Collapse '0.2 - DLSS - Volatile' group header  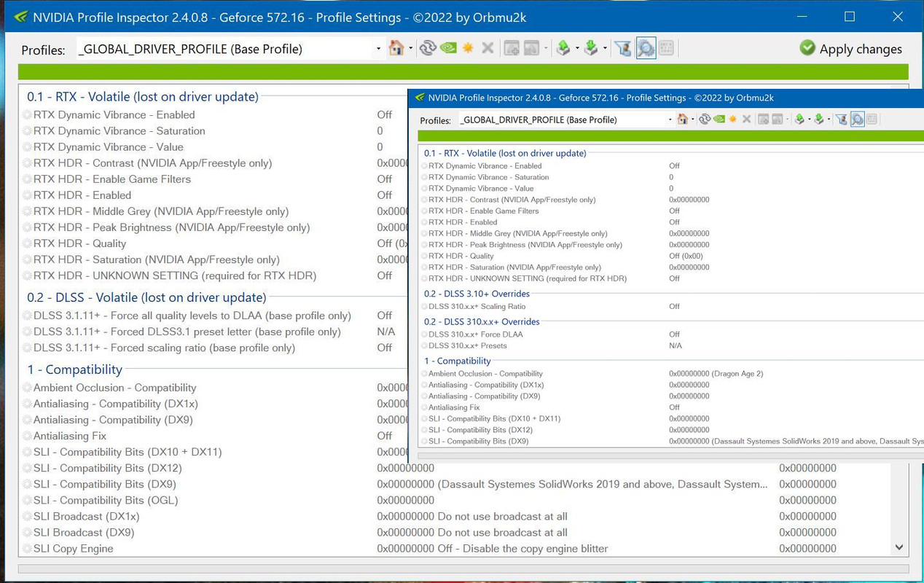pos(146,297)
